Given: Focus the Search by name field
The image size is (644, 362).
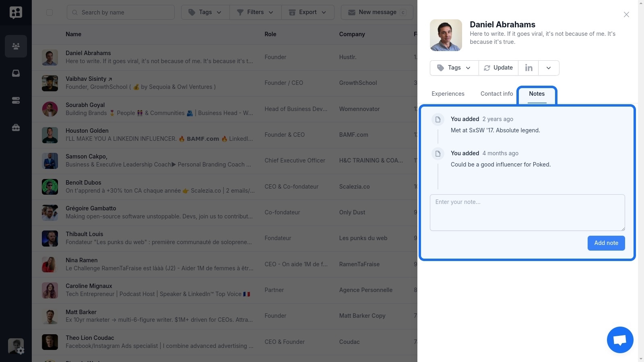Looking at the screenshot, I should tap(121, 12).
